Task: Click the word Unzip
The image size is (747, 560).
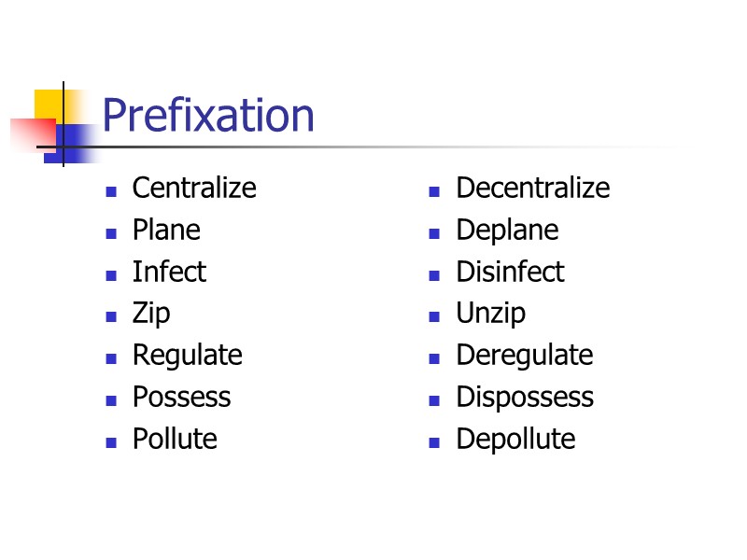Action: (490, 314)
